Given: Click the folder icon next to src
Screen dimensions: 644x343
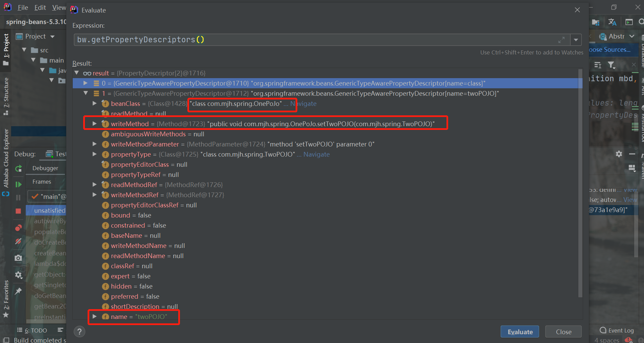Looking at the screenshot, I should (x=34, y=50).
